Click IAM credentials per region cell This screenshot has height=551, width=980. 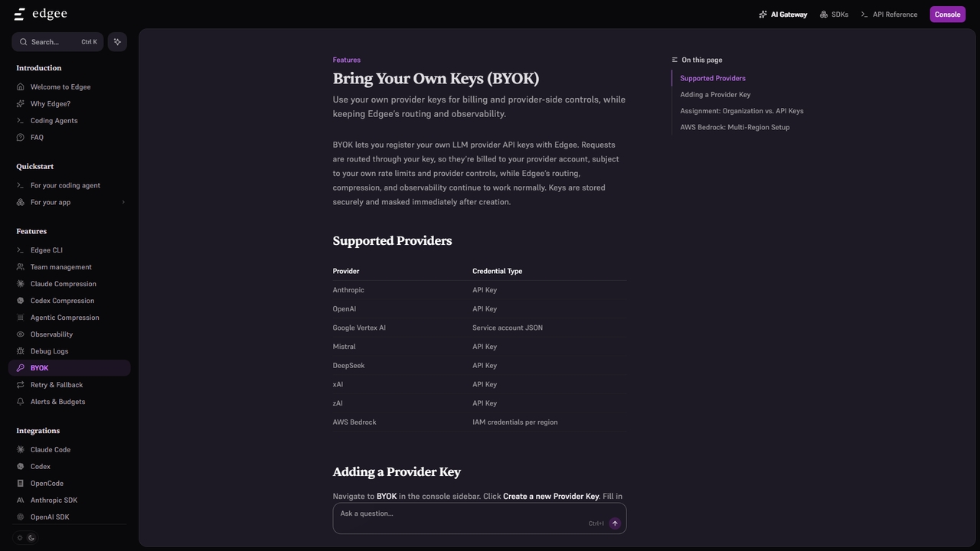515,422
